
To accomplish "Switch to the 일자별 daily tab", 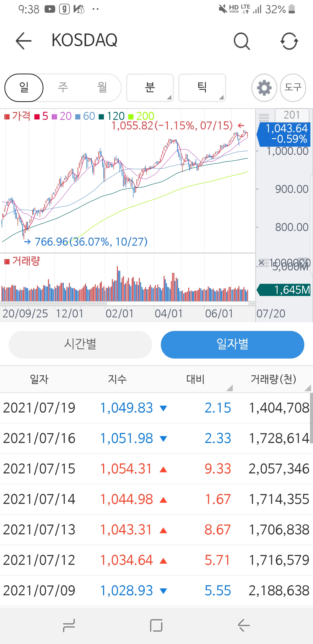I will pos(232,344).
